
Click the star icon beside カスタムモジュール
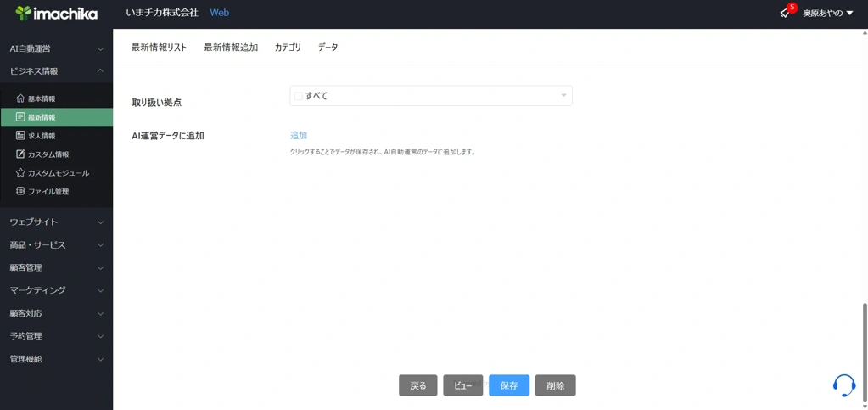tap(20, 172)
